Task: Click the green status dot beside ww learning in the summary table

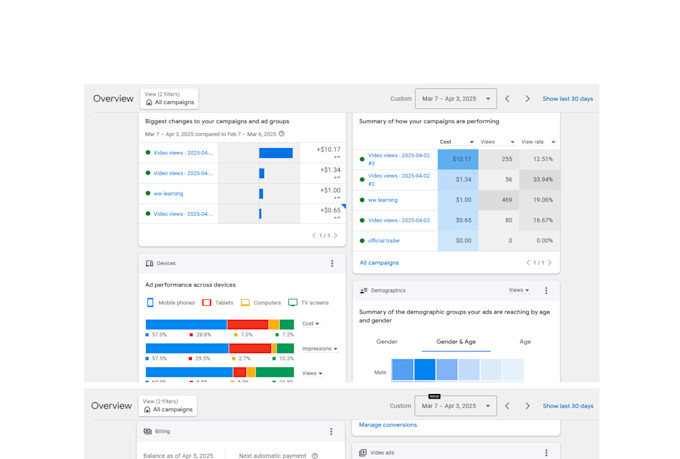Action: pyautogui.click(x=362, y=200)
